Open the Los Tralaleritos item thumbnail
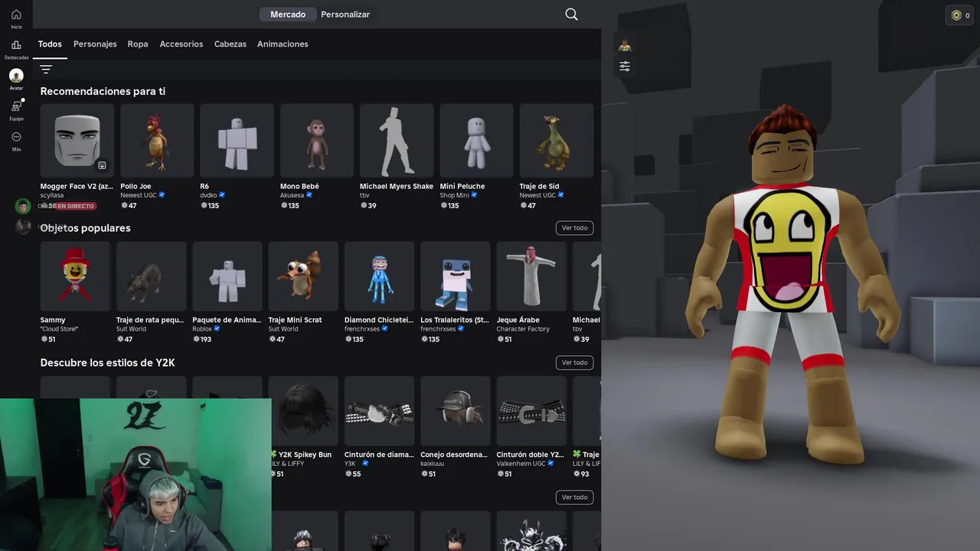The height and width of the screenshot is (551, 980). pyautogui.click(x=456, y=276)
